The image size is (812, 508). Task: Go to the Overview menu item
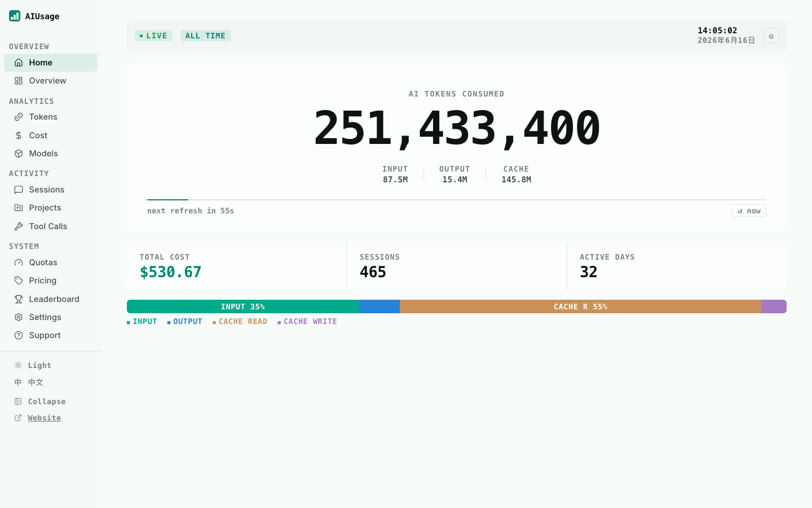click(x=51, y=81)
